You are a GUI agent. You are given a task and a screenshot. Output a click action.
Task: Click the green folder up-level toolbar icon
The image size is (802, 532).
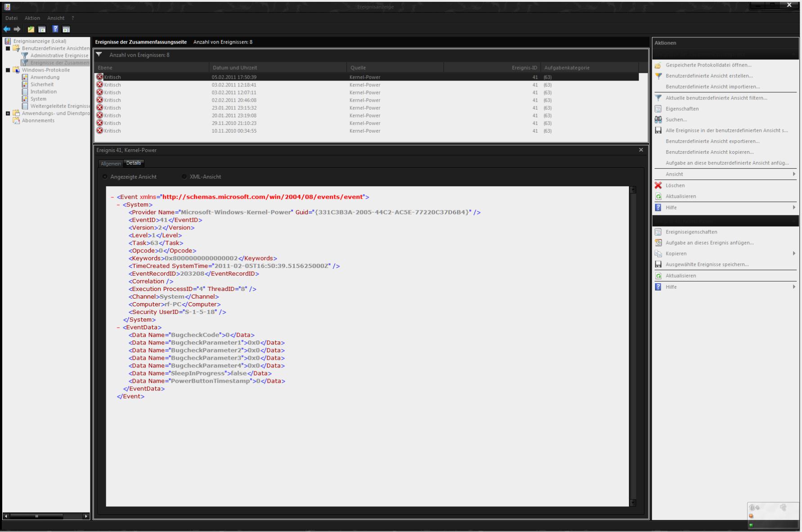(31, 29)
